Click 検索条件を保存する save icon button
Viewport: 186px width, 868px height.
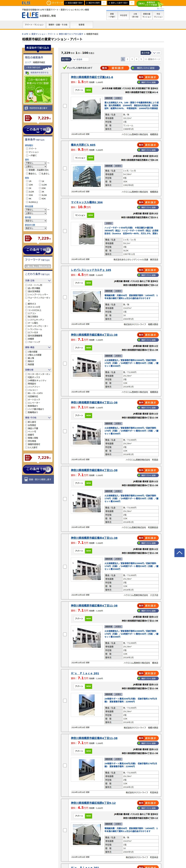pyautogui.click(x=38, y=72)
